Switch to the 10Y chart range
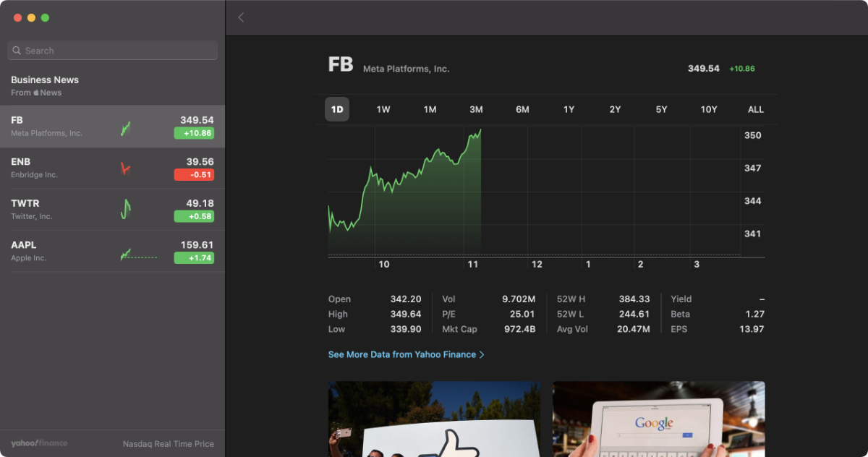Viewport: 868px width, 457px height. click(709, 109)
